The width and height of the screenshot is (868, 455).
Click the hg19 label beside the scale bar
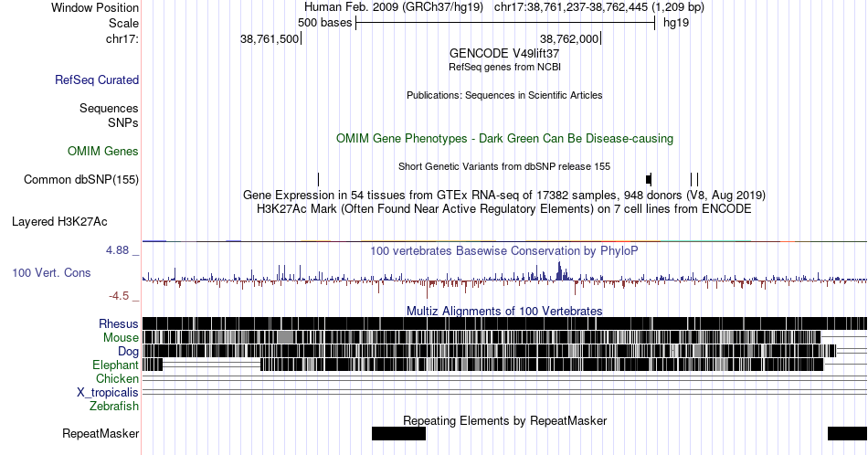676,23
